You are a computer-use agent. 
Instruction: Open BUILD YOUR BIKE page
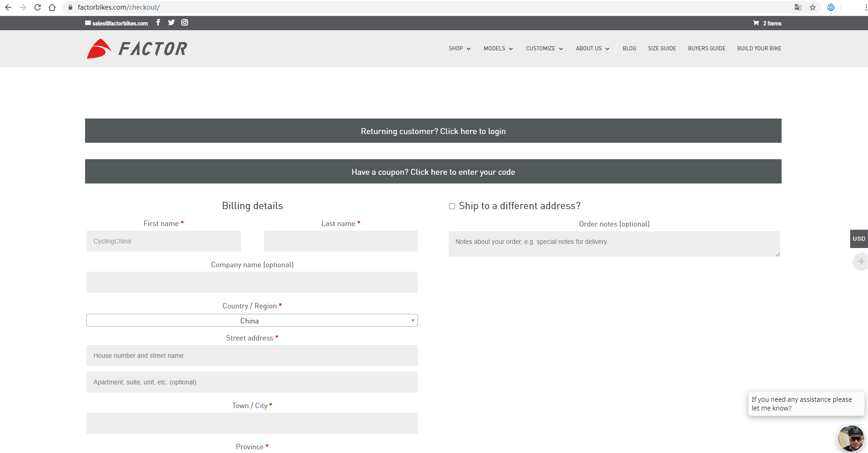point(759,49)
